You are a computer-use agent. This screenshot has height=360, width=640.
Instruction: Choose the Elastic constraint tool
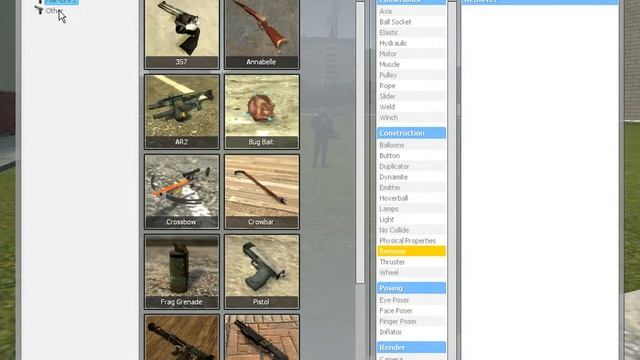click(411, 33)
